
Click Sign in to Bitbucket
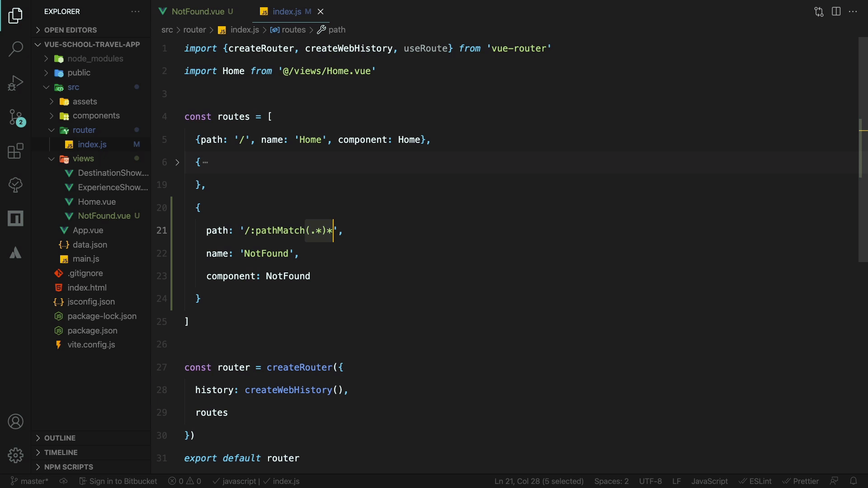[118, 481]
